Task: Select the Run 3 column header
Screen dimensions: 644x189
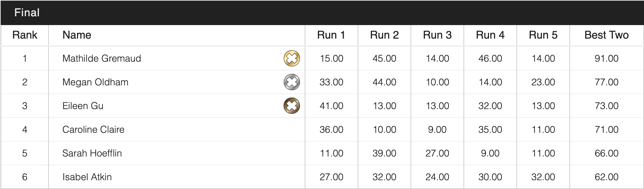Action: pos(437,35)
